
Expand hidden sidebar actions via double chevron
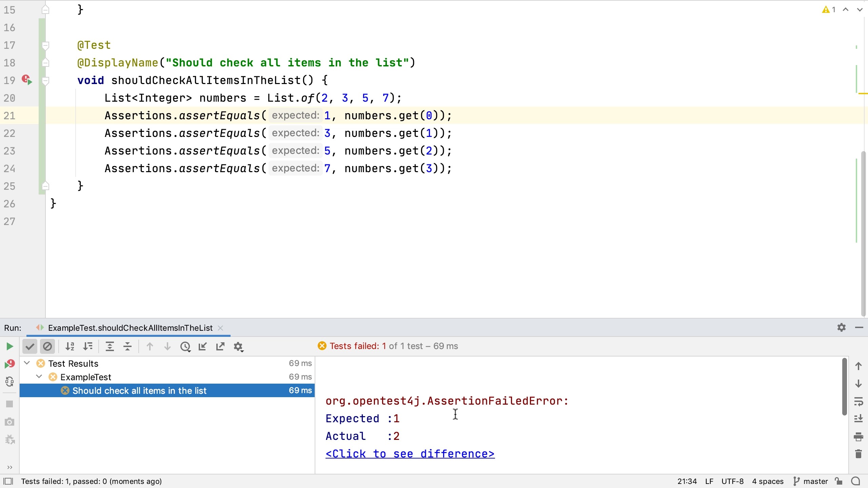point(9,467)
